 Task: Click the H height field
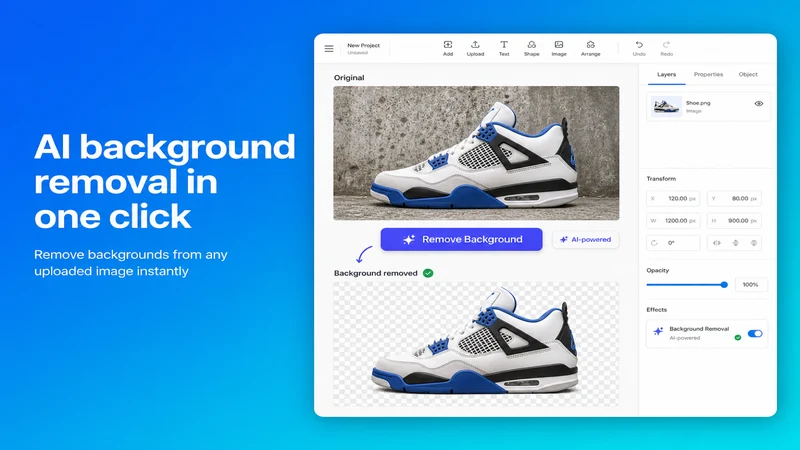[734, 220]
